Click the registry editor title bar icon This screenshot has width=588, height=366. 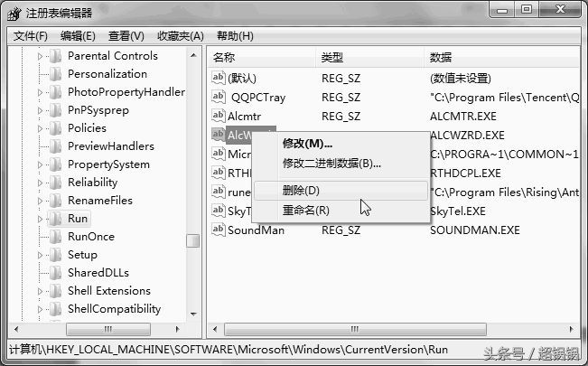point(14,14)
